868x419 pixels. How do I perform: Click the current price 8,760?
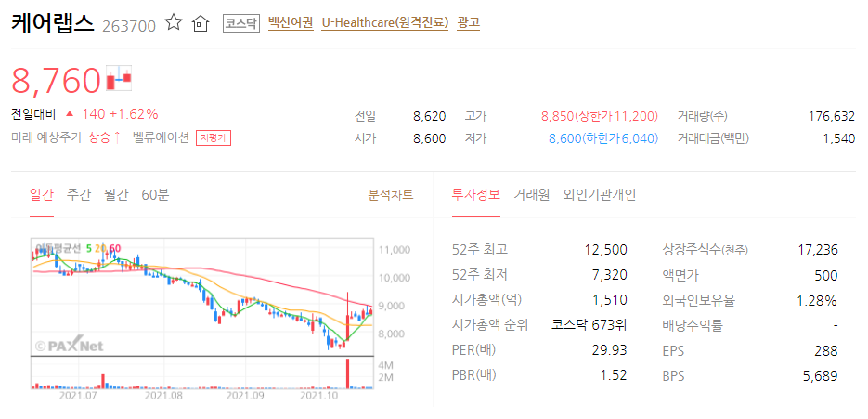57,81
